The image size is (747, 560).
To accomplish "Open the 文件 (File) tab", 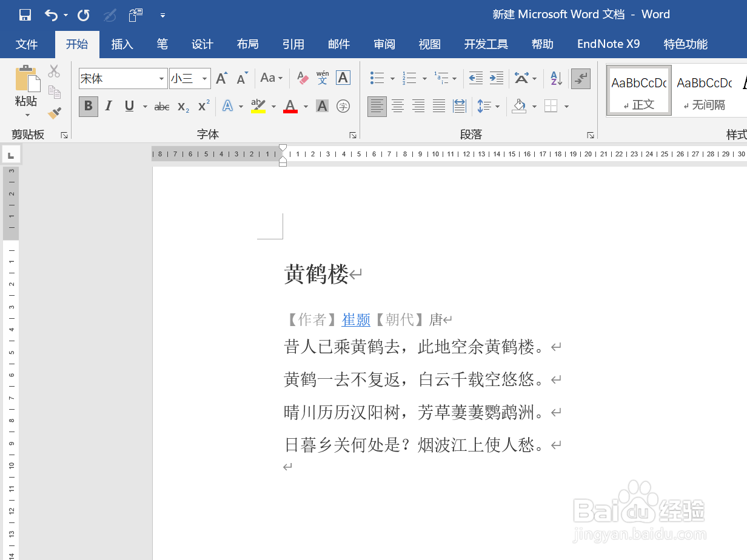I will click(x=27, y=44).
